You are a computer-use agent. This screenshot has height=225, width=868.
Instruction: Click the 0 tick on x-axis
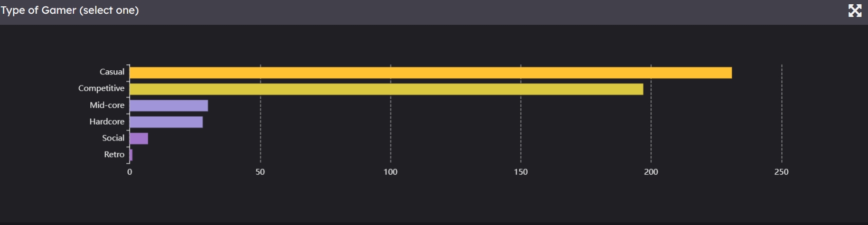tap(129, 172)
